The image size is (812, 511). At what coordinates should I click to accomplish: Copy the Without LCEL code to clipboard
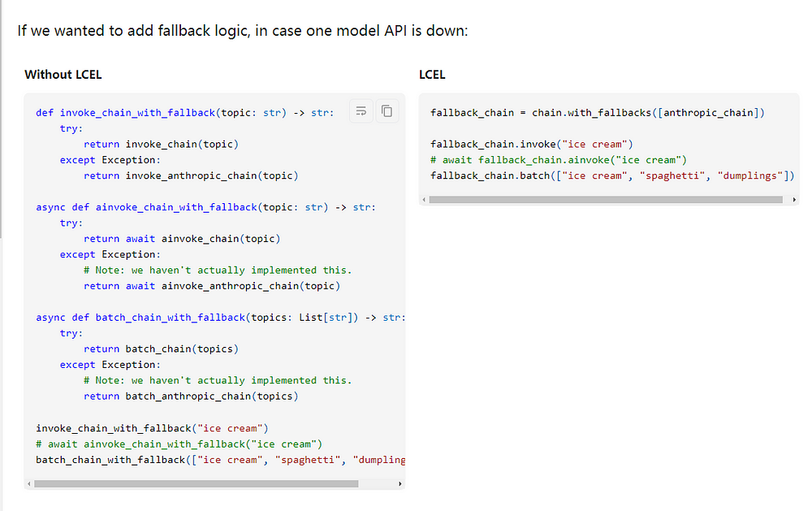[387, 111]
